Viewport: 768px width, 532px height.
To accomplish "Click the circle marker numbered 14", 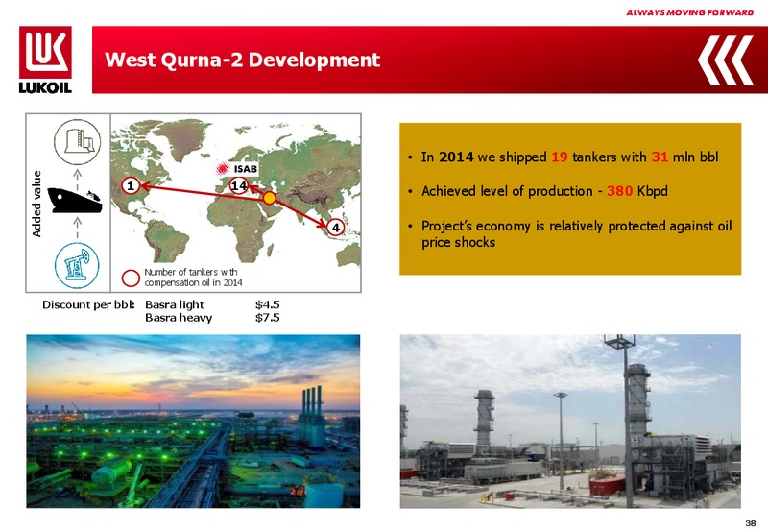I will (x=238, y=185).
